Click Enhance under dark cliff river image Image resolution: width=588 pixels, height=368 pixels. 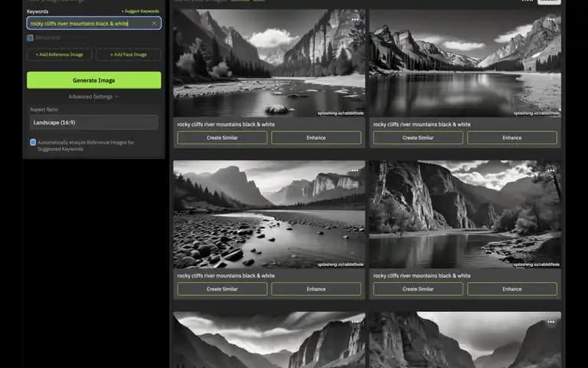[x=512, y=289]
